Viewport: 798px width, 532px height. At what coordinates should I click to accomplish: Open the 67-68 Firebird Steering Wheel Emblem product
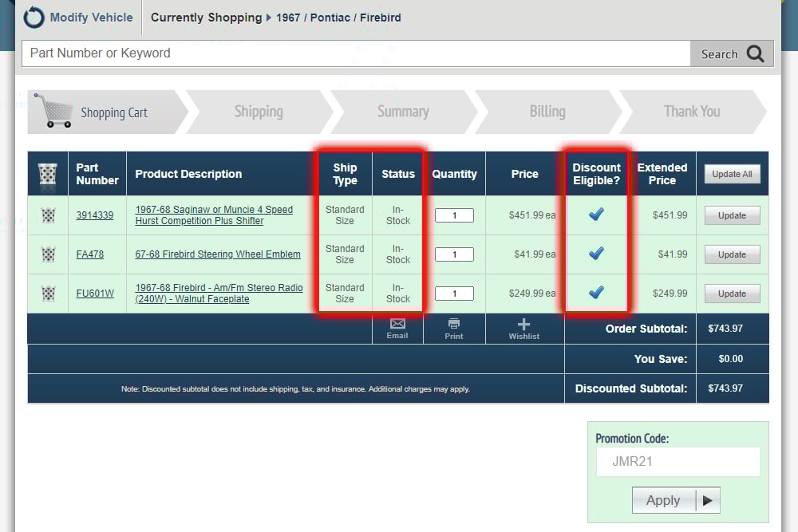(x=218, y=254)
